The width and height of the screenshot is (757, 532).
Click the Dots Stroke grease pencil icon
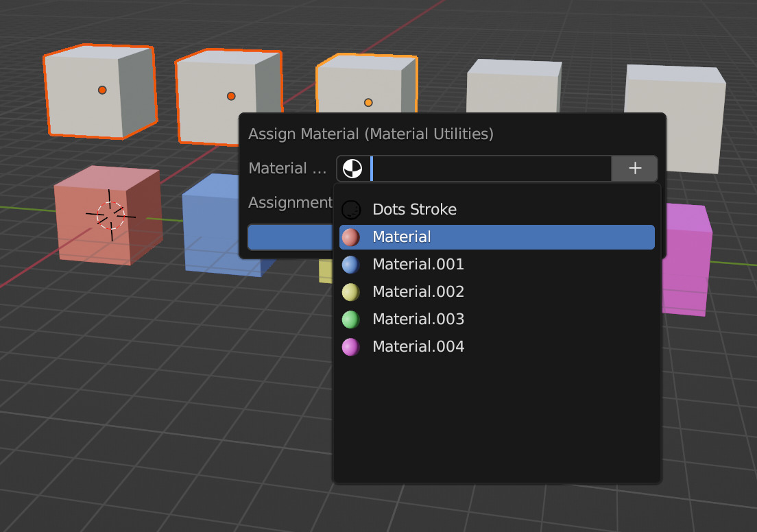click(x=352, y=209)
